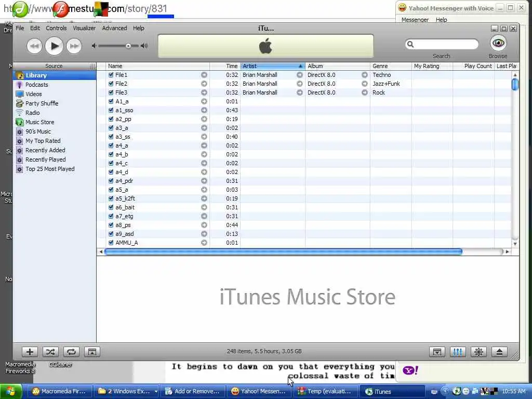Viewport: 532px width, 399px height.
Task: Sort by Artist column header
Action: 273,66
